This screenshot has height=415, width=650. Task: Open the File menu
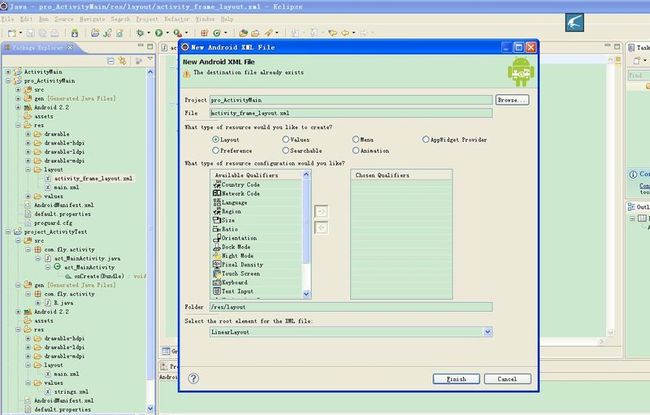tap(7, 19)
